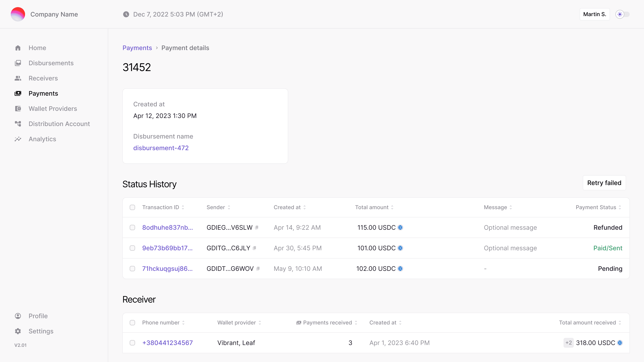Click the Home sidebar icon
This screenshot has height=362, width=644.
[18, 48]
